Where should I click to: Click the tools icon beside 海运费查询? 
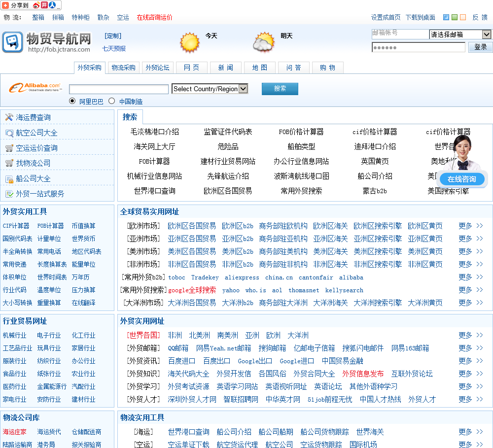tap(9, 117)
